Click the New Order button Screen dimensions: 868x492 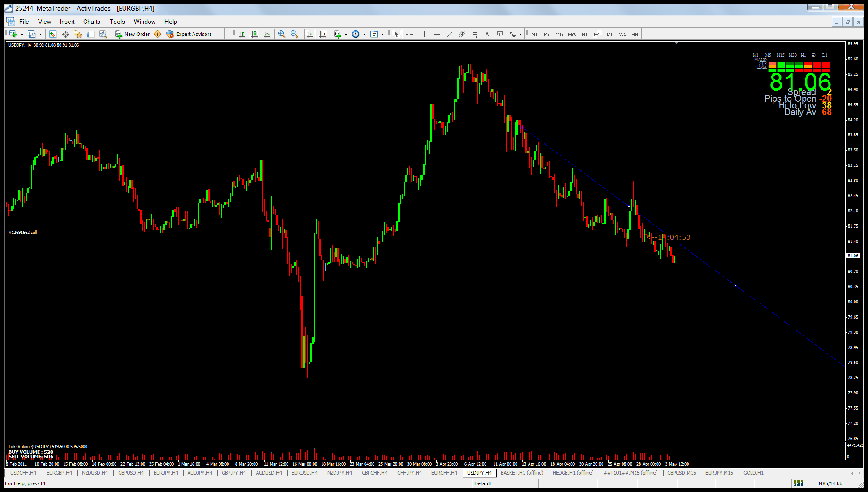133,34
